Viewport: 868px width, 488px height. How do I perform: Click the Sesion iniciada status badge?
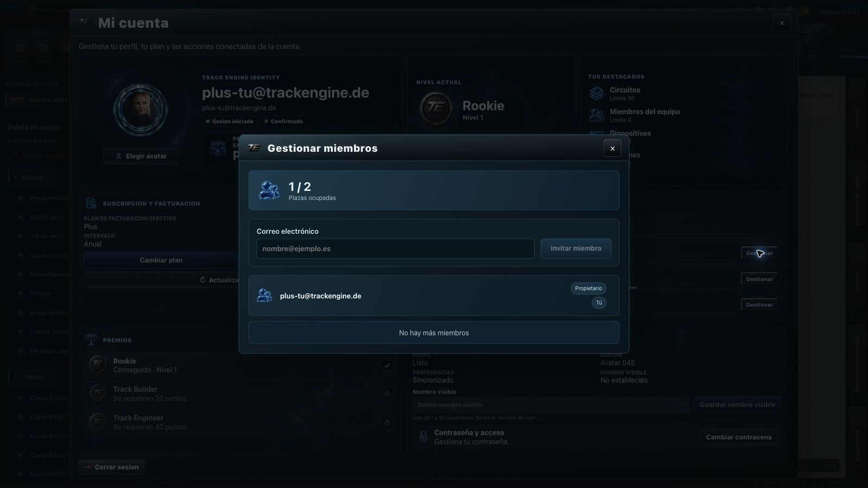click(x=229, y=121)
